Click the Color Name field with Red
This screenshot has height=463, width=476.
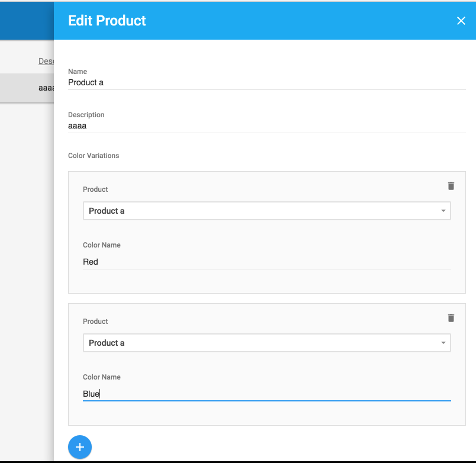pos(266,262)
